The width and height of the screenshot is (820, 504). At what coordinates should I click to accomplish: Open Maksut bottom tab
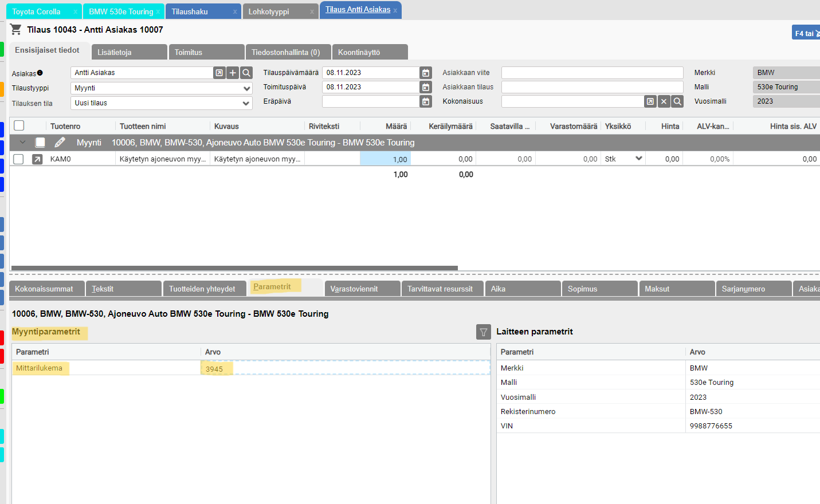click(x=677, y=289)
